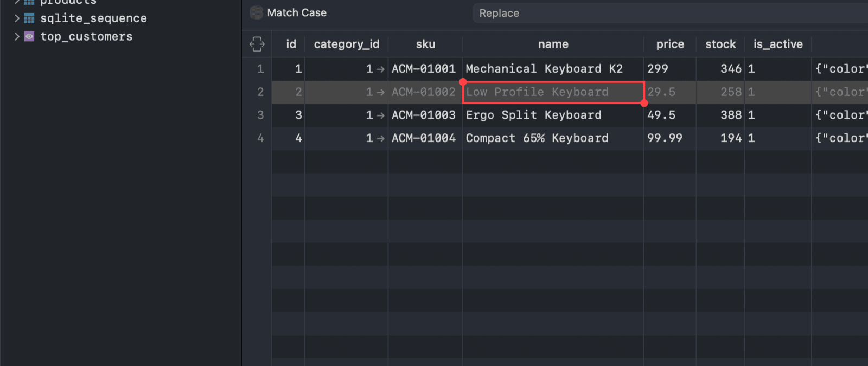Select id cell in Compact 65% Keyboard row
Viewport: 868px width, 366px height.
click(x=288, y=138)
